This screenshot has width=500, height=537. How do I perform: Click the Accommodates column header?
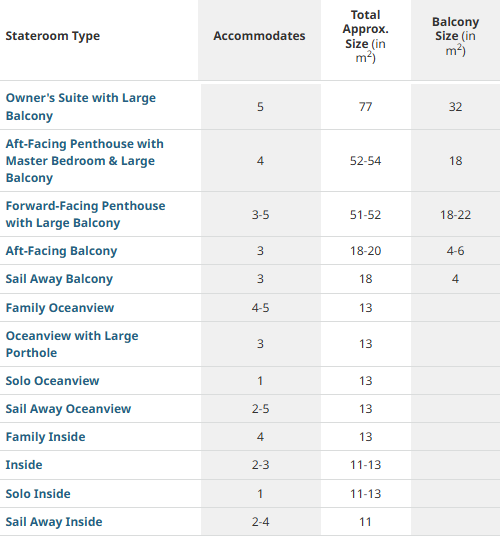click(259, 36)
